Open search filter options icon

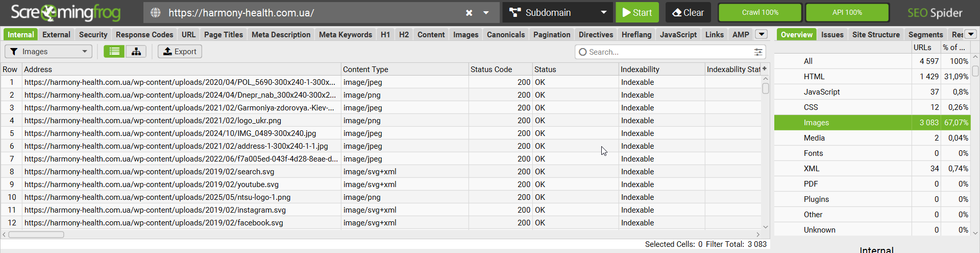[x=758, y=52]
